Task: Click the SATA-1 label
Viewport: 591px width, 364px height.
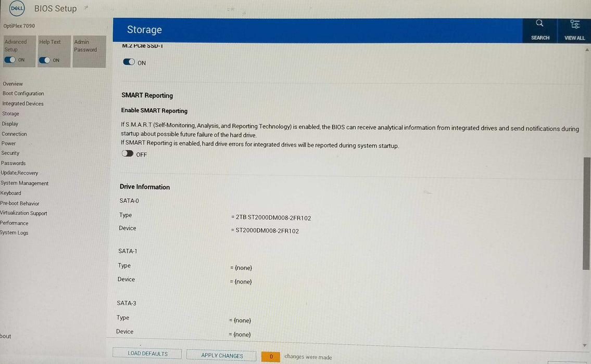Action: pos(128,251)
